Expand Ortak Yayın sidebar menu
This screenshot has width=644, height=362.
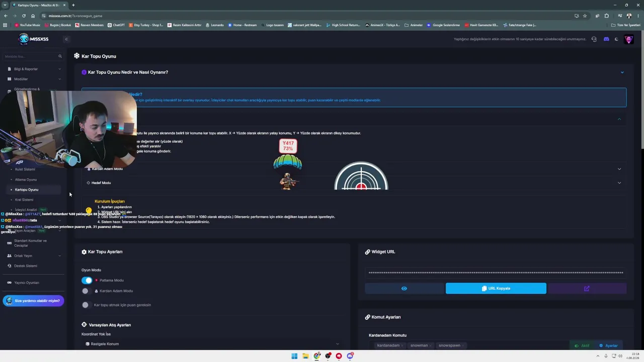click(x=35, y=255)
